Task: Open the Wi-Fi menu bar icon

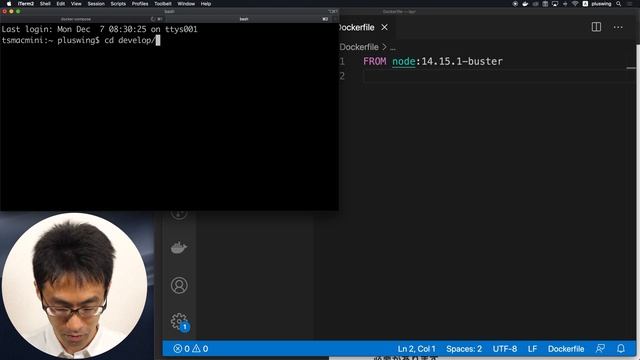Action: 575,4
